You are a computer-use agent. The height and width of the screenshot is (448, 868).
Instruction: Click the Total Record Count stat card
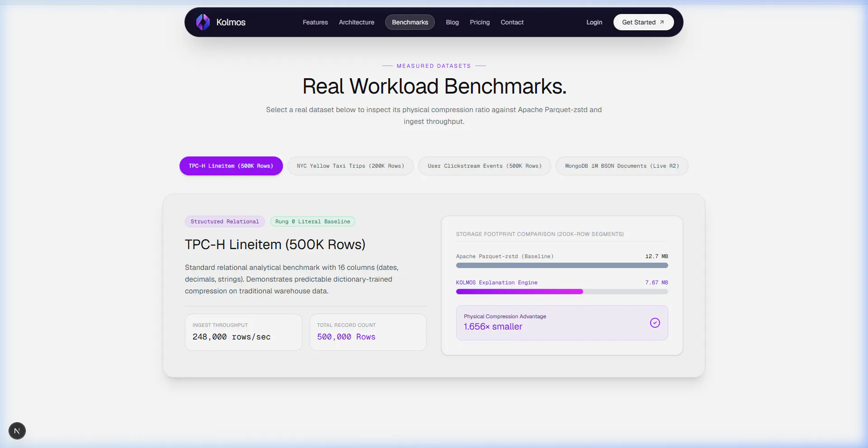click(x=368, y=332)
